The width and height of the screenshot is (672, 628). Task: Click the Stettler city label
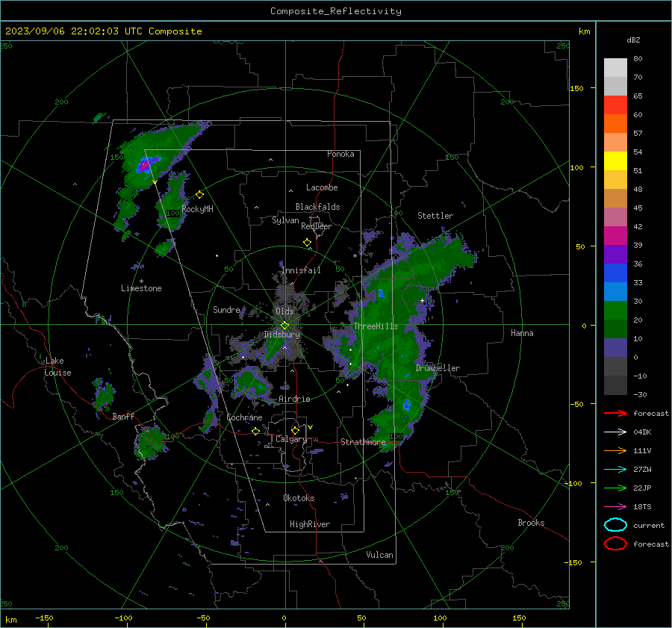(435, 216)
